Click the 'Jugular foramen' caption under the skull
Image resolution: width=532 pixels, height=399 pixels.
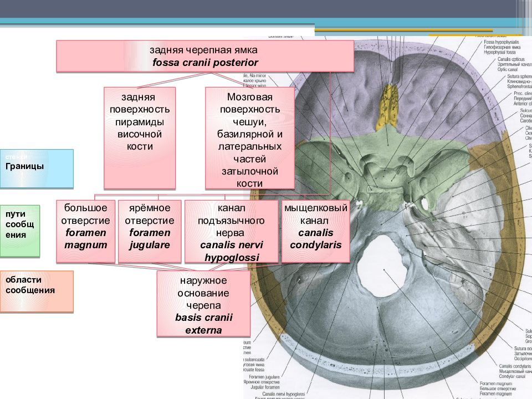[x=265, y=387]
